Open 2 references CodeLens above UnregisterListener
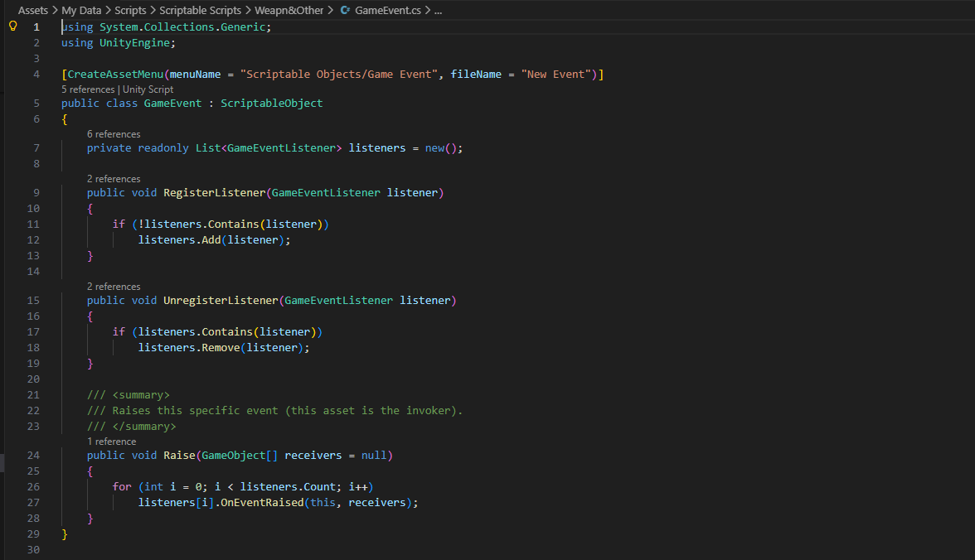The width and height of the screenshot is (975, 560). (x=114, y=287)
